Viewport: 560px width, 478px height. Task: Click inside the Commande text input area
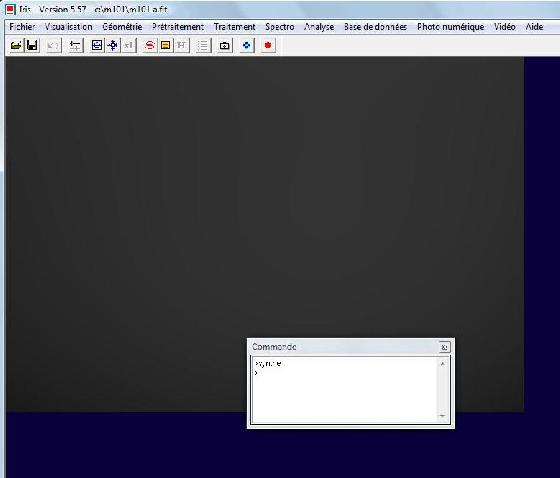(344, 390)
